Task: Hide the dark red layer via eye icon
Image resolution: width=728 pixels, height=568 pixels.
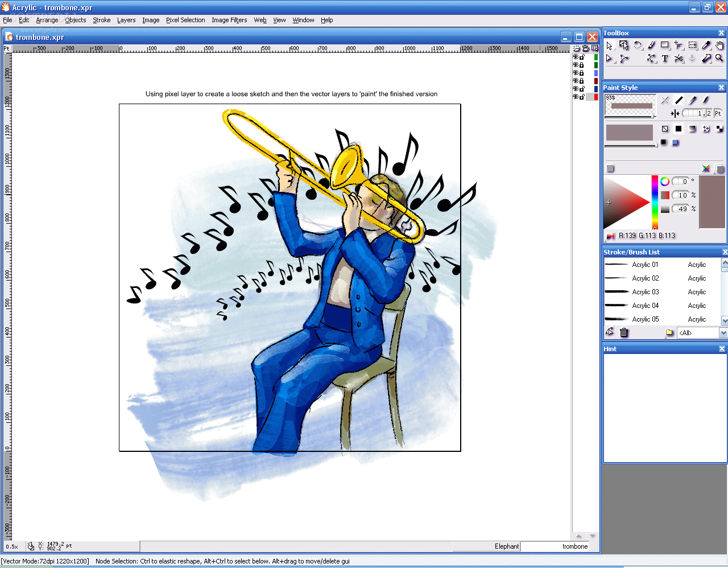Action: click(x=575, y=81)
